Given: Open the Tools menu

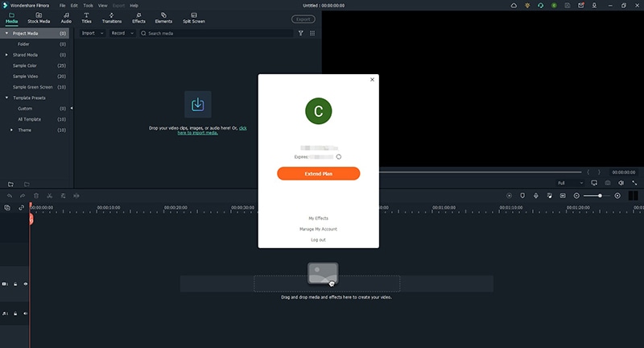Looking at the screenshot, I should pos(89,6).
